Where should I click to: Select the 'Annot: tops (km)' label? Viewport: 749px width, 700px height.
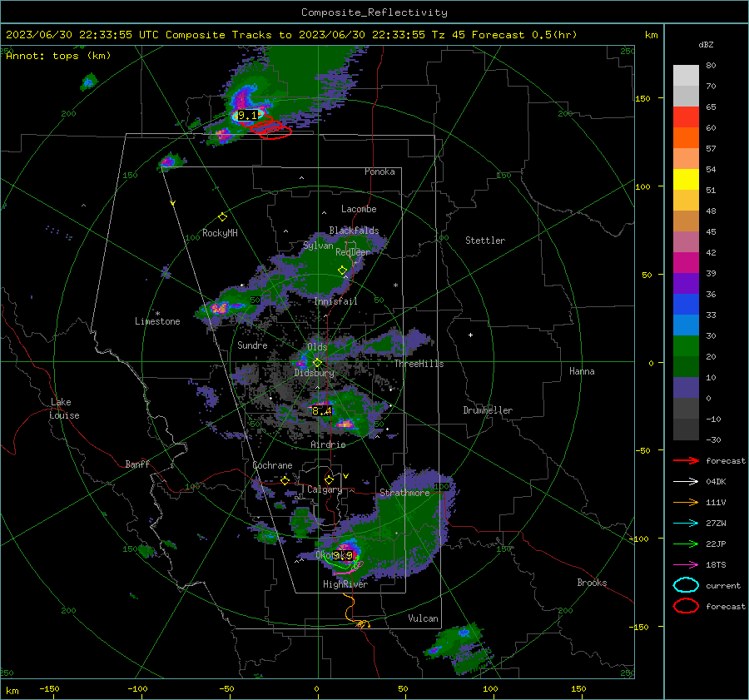58,56
